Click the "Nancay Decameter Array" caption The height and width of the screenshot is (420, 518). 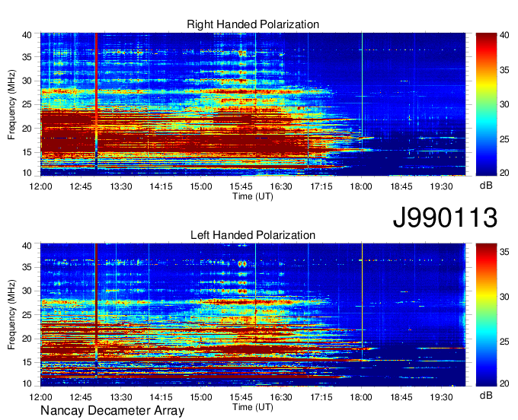112,410
